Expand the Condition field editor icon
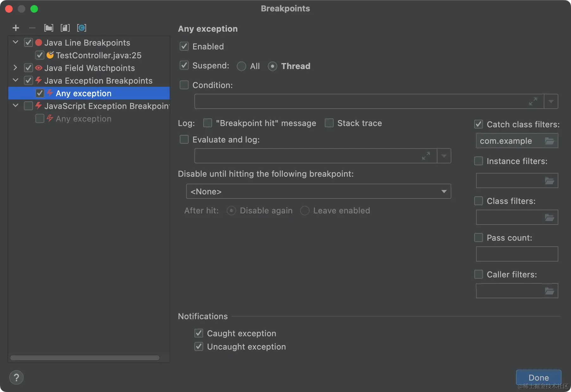 tap(533, 102)
